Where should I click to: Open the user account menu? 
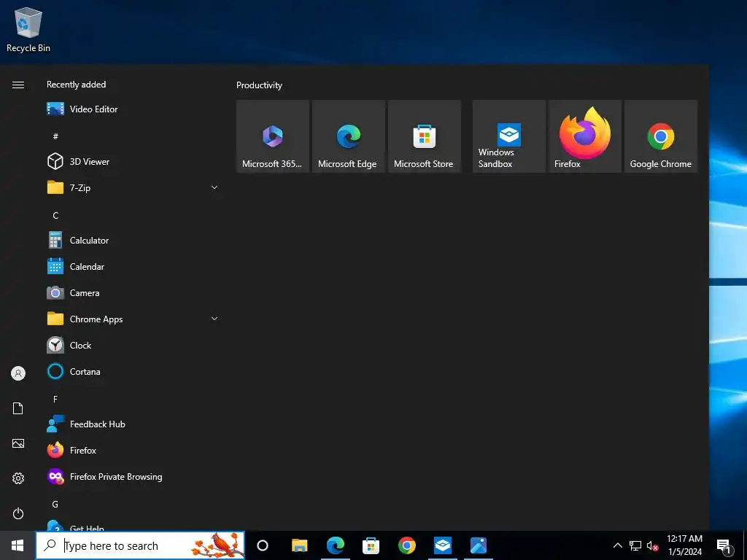pyautogui.click(x=18, y=373)
